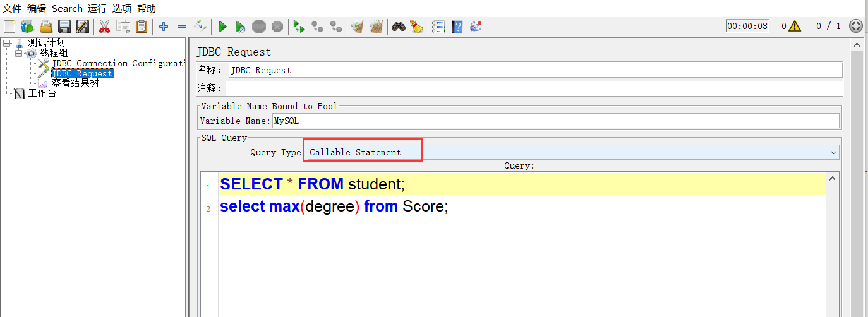Paste from clipboard icon
The image size is (868, 317).
pyautogui.click(x=142, y=27)
